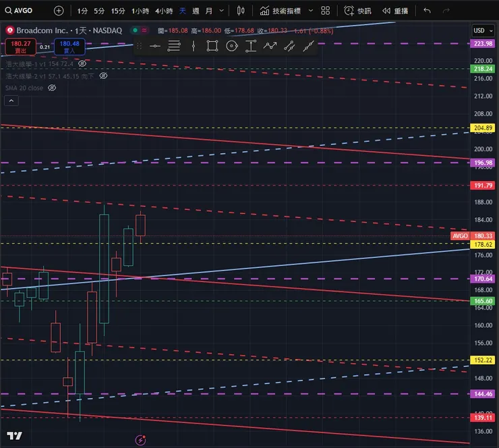The height and width of the screenshot is (448, 499).
Task: Click the Broadcom company logo icon
Action: coord(10,30)
